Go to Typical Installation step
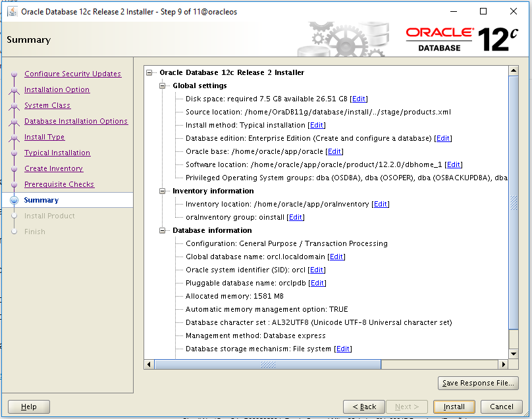This screenshot has width=532, height=419. (57, 153)
